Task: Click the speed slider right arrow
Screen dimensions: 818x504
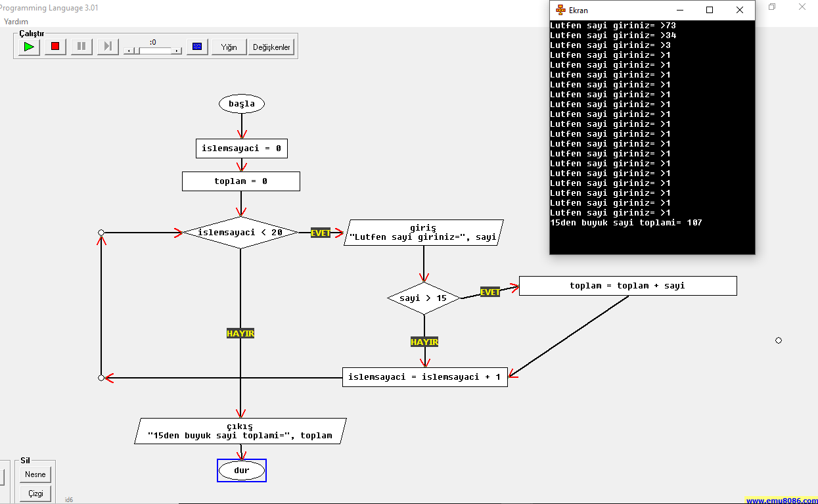Action: pos(176,51)
